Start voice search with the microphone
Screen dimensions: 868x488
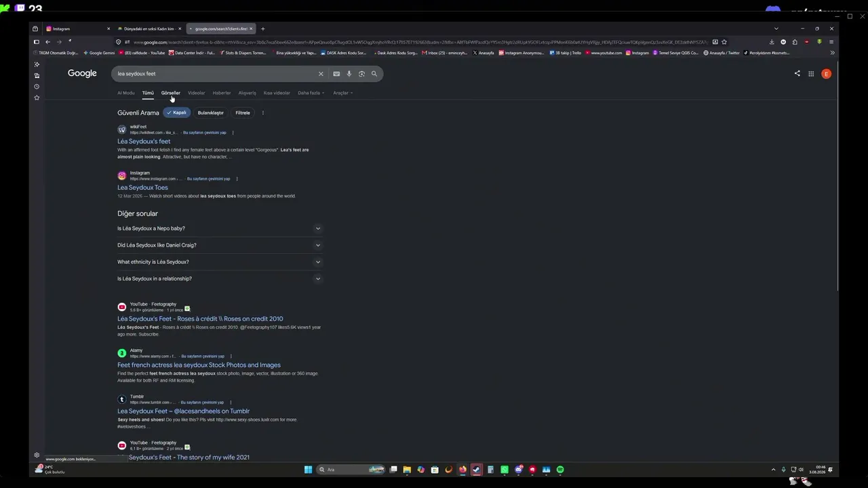pos(349,74)
